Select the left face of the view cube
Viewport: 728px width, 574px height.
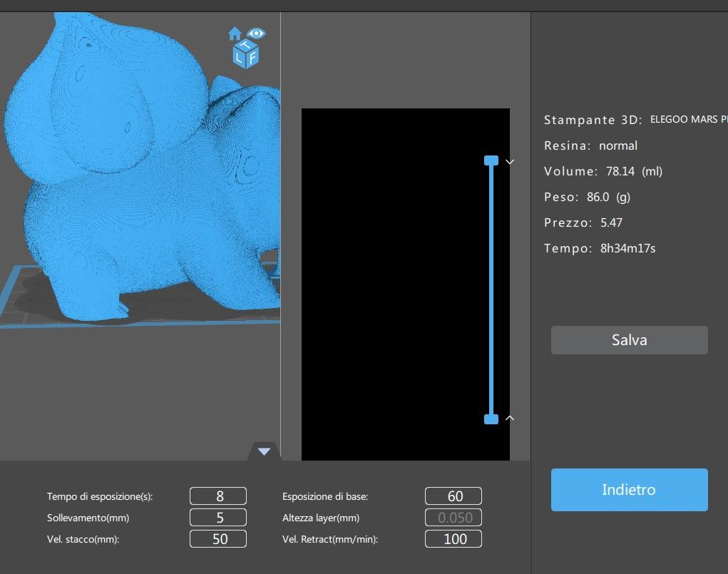240,58
